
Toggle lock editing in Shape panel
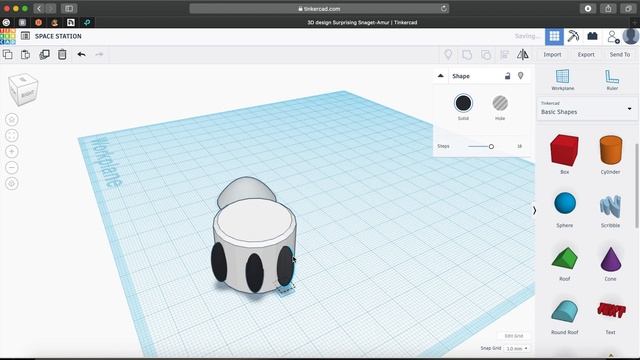coord(507,76)
